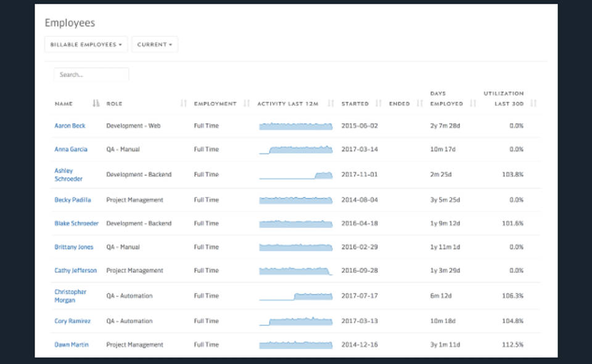Open Aaron Beck's employee profile
Viewport: 592px width, 364px height.
click(x=70, y=126)
